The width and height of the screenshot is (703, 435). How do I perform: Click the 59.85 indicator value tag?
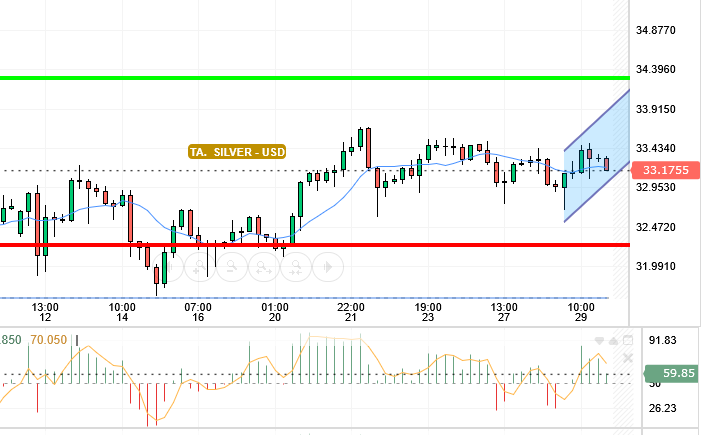pyautogui.click(x=671, y=373)
